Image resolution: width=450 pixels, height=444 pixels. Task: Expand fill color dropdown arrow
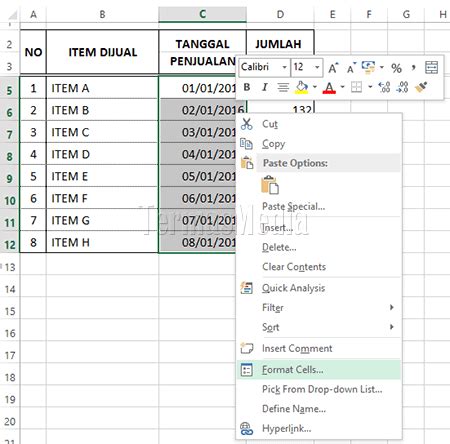pos(315,87)
